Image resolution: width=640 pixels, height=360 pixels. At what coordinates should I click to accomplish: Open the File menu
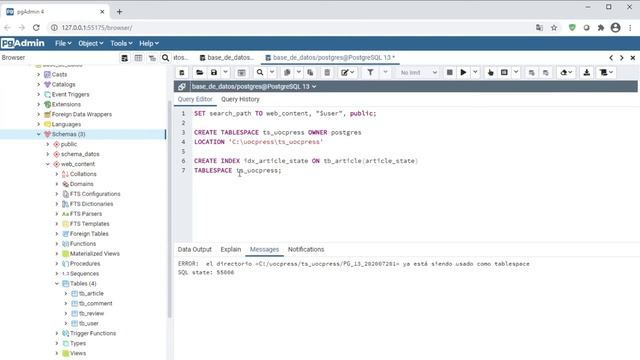[x=63, y=43]
